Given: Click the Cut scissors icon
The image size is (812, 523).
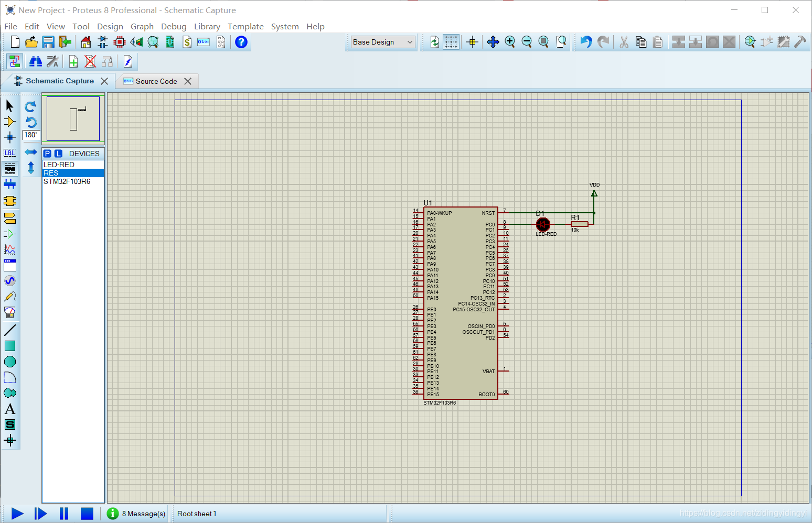Looking at the screenshot, I should point(624,42).
